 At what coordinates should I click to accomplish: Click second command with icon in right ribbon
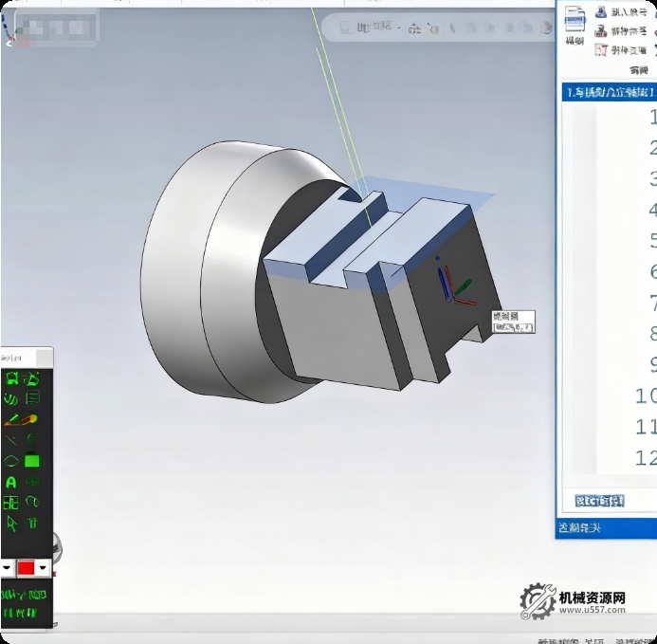pos(621,30)
